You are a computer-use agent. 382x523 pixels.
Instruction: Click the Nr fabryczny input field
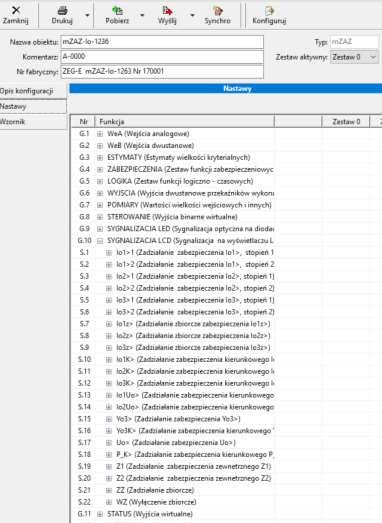[162, 71]
